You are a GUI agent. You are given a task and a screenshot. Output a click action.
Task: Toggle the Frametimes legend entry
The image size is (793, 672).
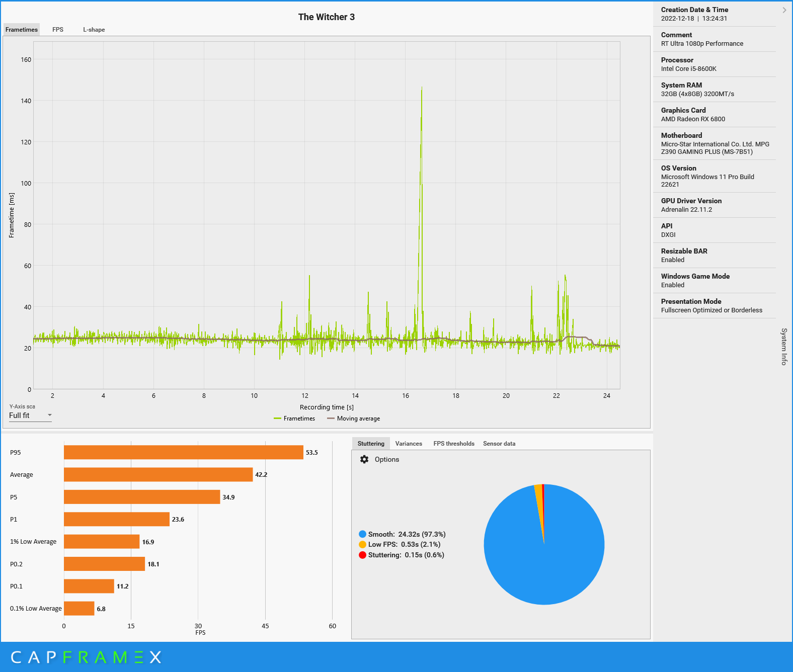tap(294, 418)
